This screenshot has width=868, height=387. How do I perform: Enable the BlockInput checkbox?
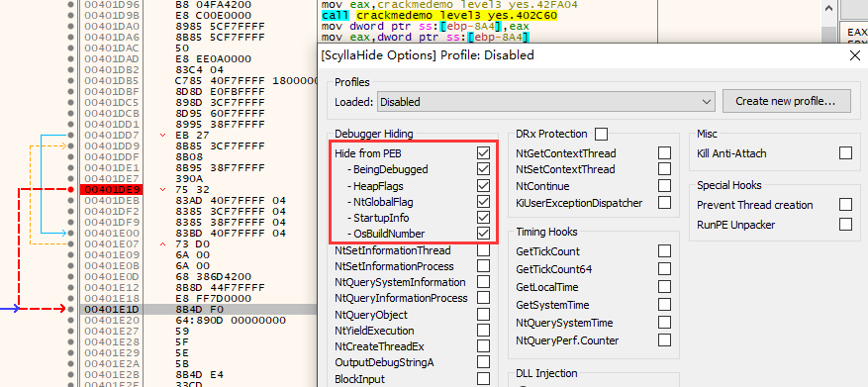483,379
